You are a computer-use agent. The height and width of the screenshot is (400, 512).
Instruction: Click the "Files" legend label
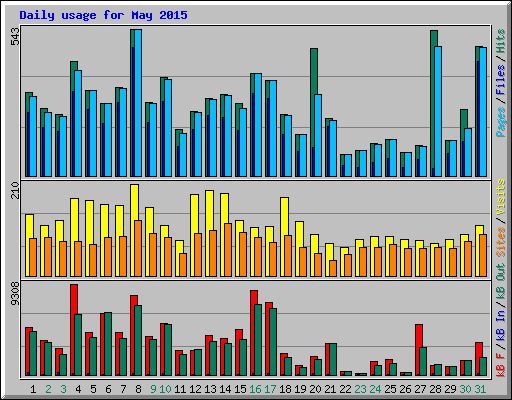[x=500, y=80]
